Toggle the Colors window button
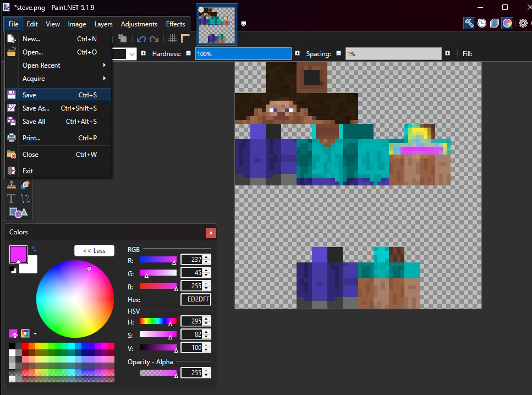Viewport: 532px width, 395px height. click(x=507, y=23)
